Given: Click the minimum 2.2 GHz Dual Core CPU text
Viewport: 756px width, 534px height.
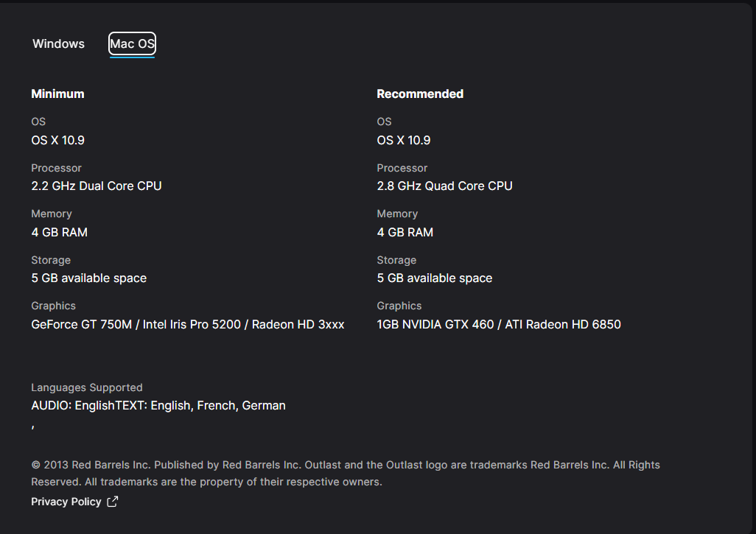Looking at the screenshot, I should (97, 186).
